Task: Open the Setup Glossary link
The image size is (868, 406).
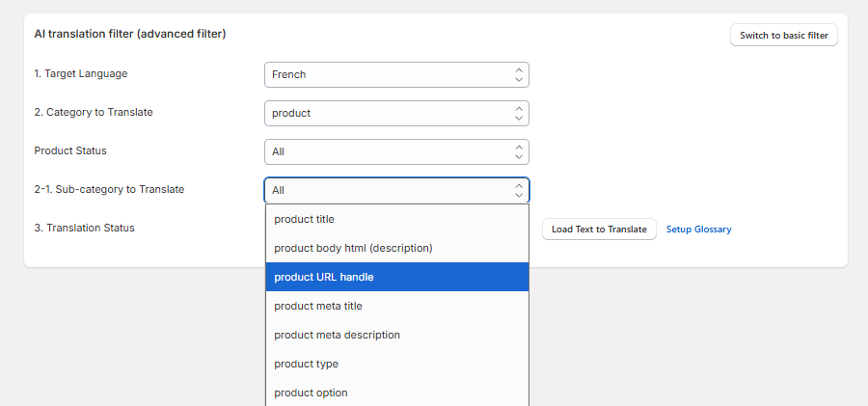Action: pos(698,230)
